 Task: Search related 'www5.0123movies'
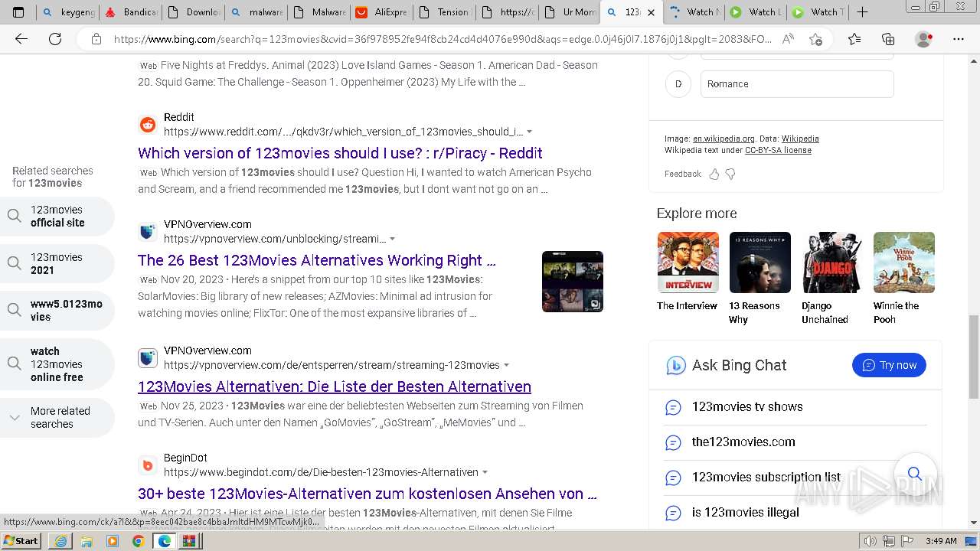coord(57,311)
